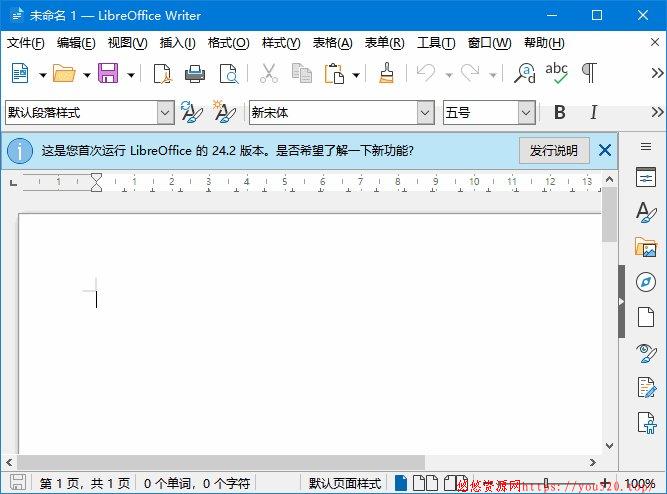This screenshot has width=667, height=494.
Task: Click New style from selection icon
Action: (x=224, y=112)
